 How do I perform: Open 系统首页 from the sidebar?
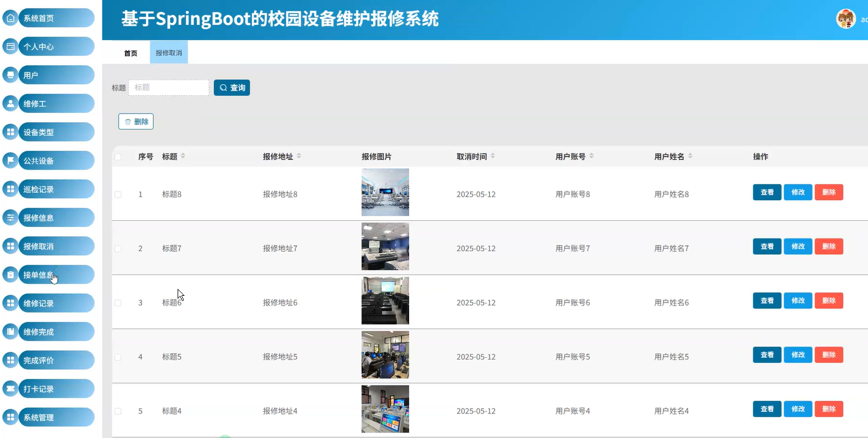[56, 18]
